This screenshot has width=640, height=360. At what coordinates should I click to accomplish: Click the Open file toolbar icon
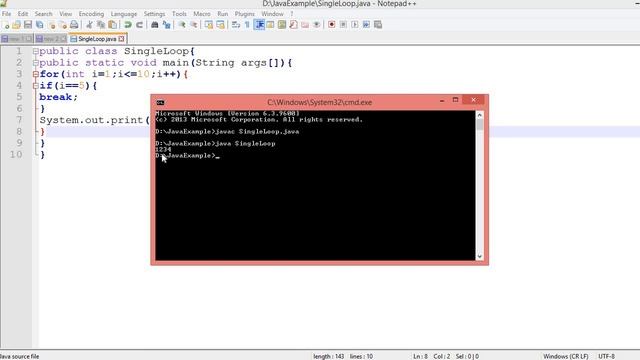(16, 25)
